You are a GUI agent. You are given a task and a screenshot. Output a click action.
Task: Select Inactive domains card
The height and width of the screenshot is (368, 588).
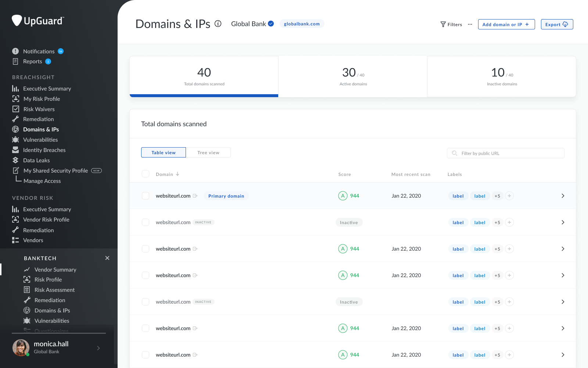502,77
